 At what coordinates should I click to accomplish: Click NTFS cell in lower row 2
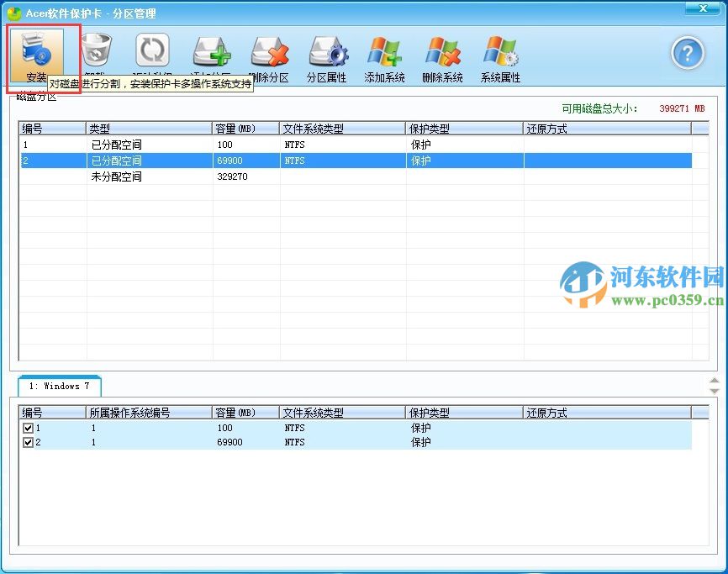coord(294,442)
